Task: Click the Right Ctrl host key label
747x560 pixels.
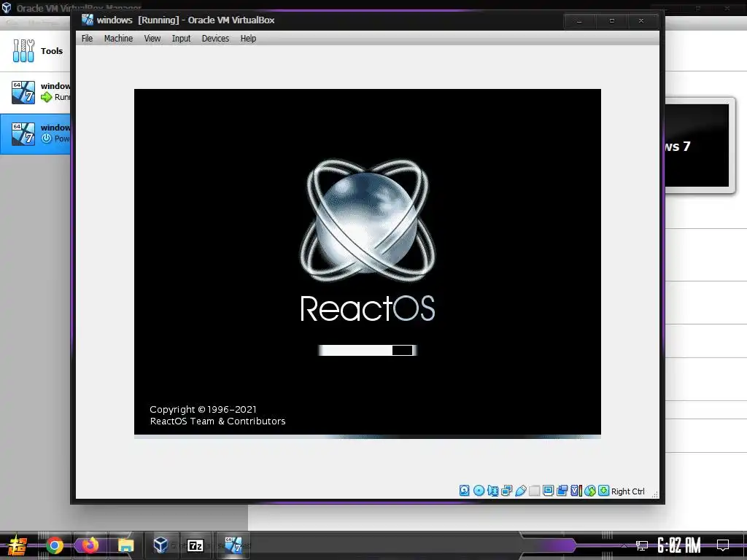Action: point(628,491)
